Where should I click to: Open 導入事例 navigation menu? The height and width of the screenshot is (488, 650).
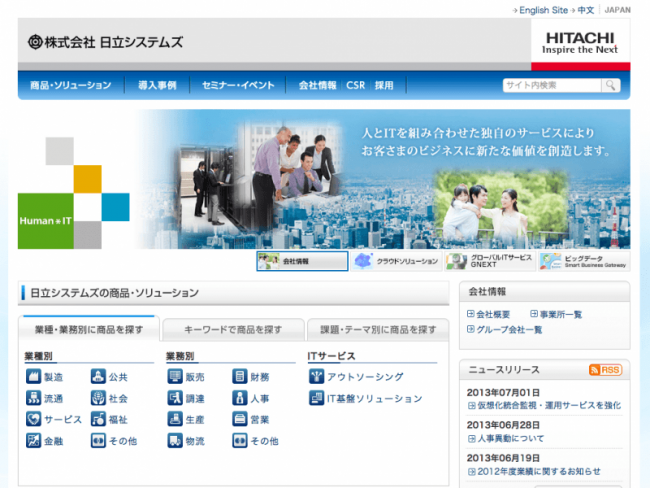pos(157,85)
